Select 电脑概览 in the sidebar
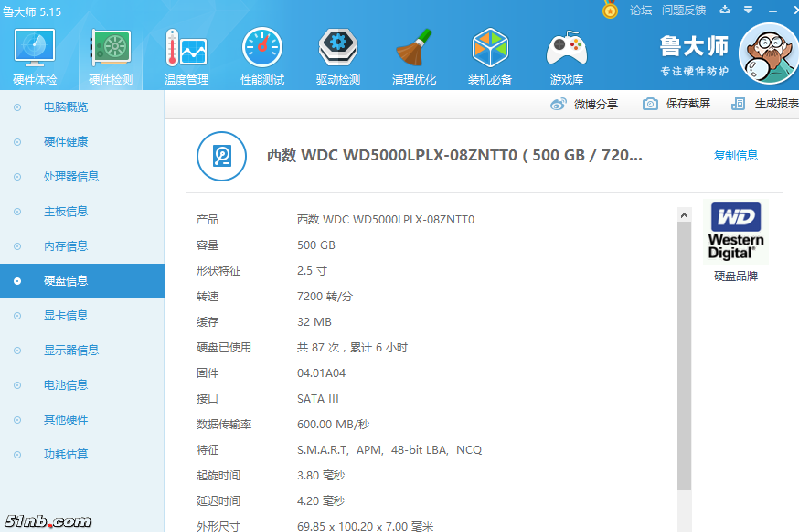This screenshot has height=532, width=799. 66,107
